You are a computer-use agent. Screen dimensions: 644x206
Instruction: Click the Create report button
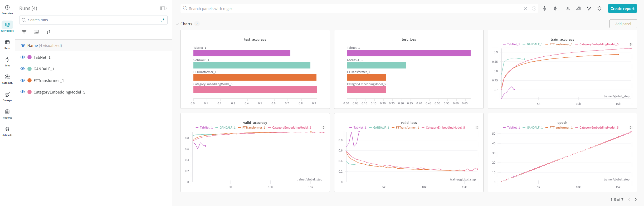coord(622,8)
